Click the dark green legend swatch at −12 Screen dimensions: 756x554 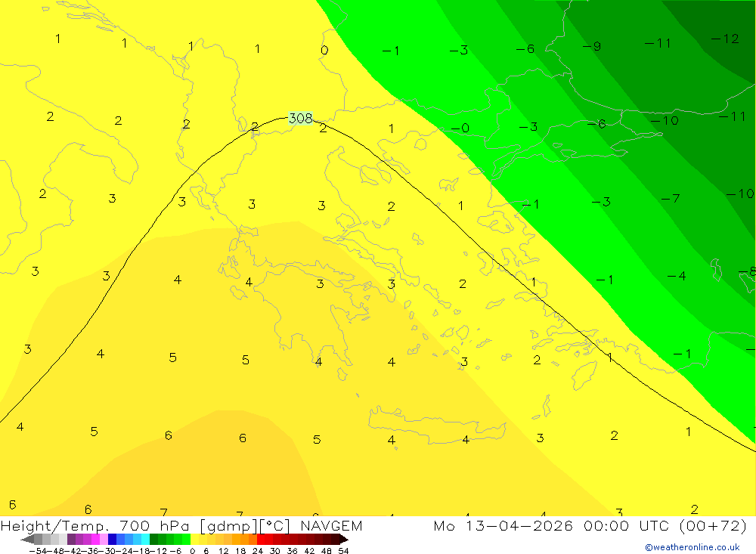coord(153,540)
